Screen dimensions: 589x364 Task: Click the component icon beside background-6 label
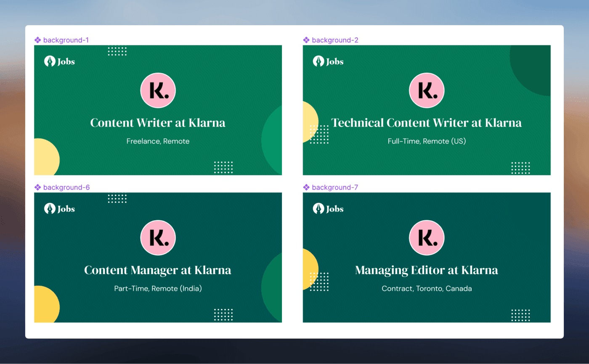[37, 187]
